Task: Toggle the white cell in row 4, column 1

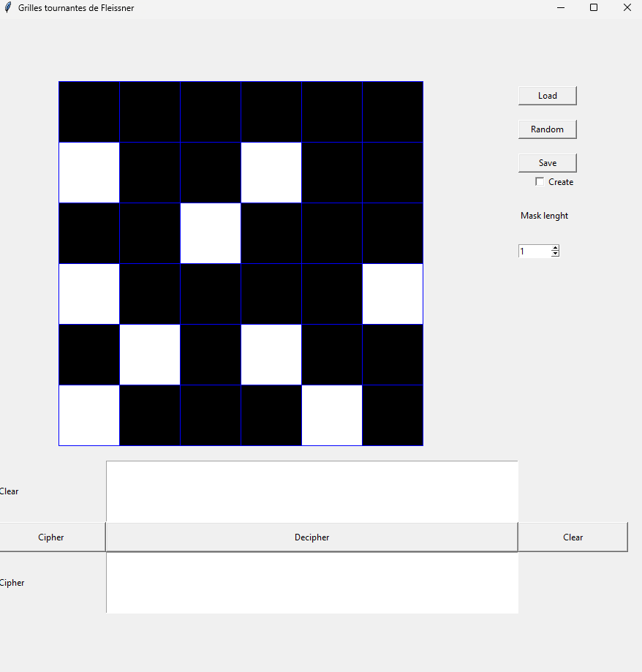Action: tap(89, 294)
